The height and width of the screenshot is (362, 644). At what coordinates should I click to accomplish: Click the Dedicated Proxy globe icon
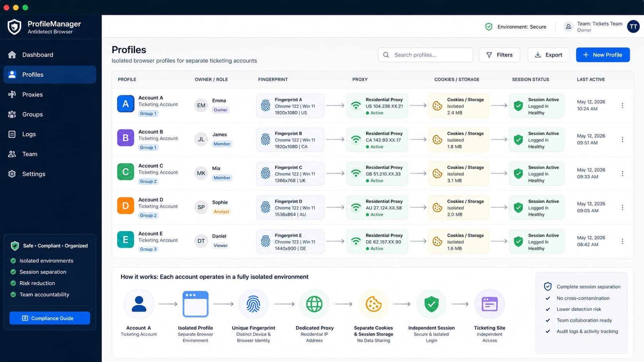pos(314,304)
